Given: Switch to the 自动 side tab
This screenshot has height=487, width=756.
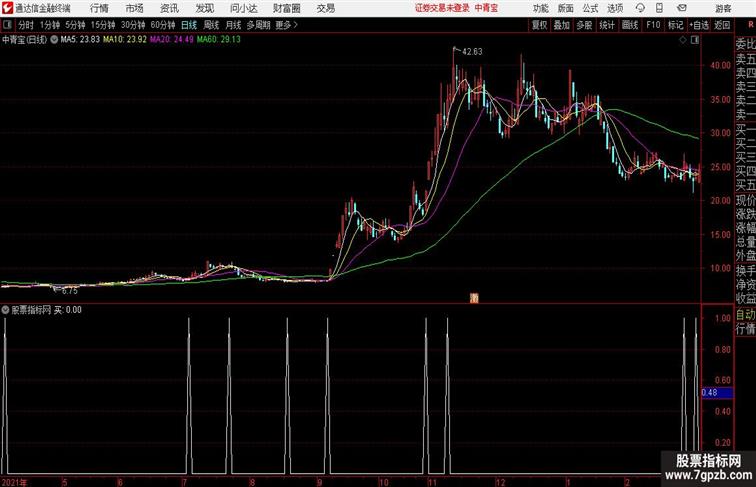Looking at the screenshot, I should tap(745, 315).
